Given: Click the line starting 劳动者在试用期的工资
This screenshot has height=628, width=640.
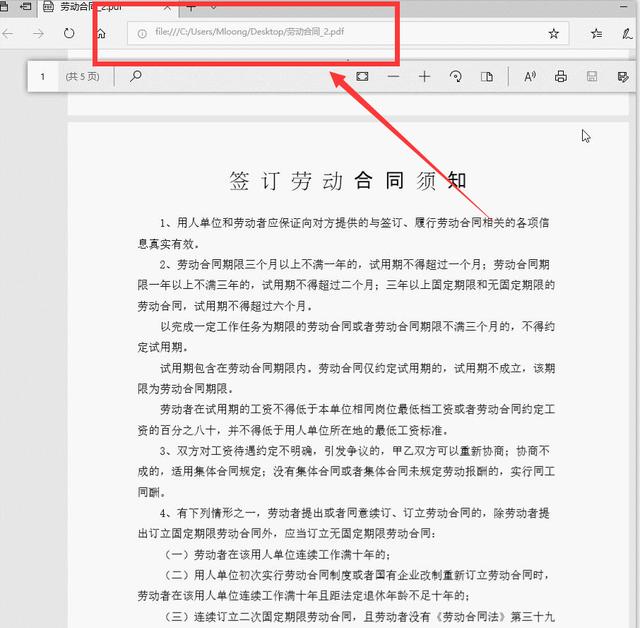Looking at the screenshot, I should click(357, 409).
